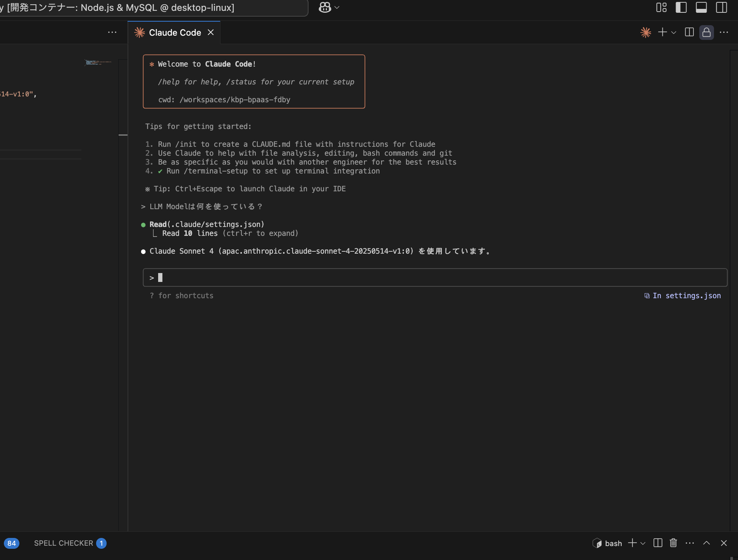
Task: Click the vertical scrollbar of Claude terminal
Action: [x=734, y=290]
